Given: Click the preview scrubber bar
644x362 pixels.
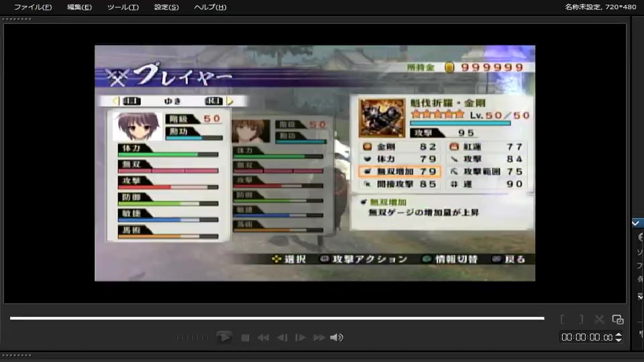Looking at the screenshot, I should [277, 318].
